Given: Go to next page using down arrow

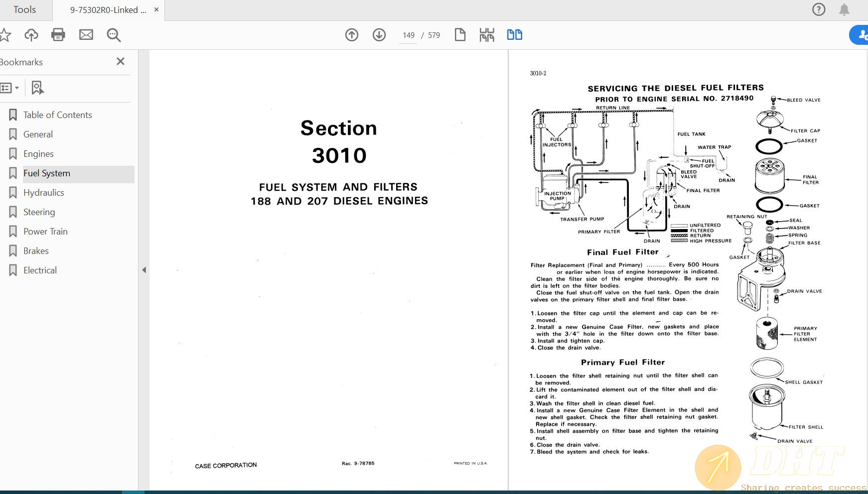Looking at the screenshot, I should coord(379,35).
